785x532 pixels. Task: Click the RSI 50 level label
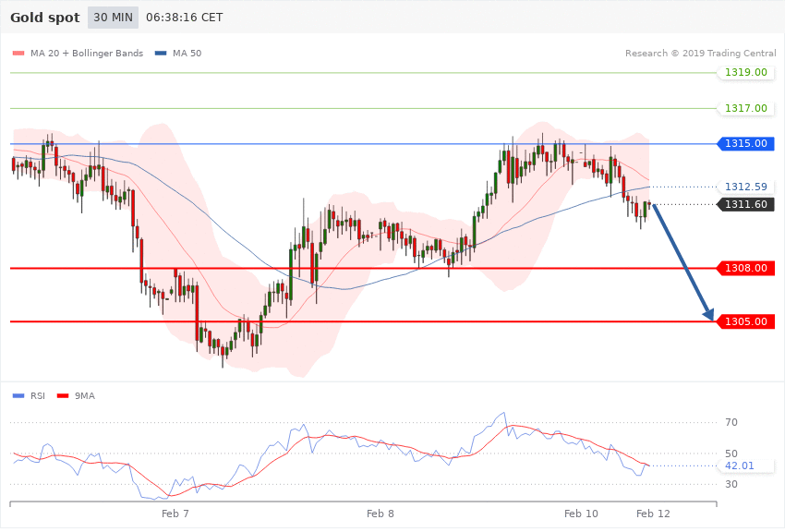pyautogui.click(x=731, y=453)
